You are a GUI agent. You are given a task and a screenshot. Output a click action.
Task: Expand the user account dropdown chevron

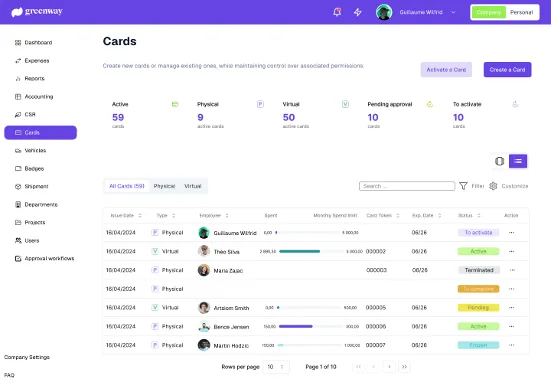point(453,12)
